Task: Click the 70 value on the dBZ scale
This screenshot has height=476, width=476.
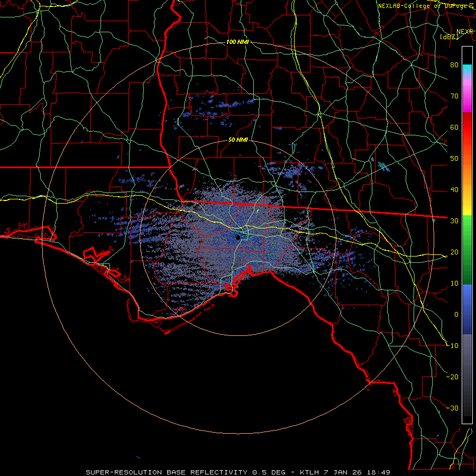Action: (454, 96)
